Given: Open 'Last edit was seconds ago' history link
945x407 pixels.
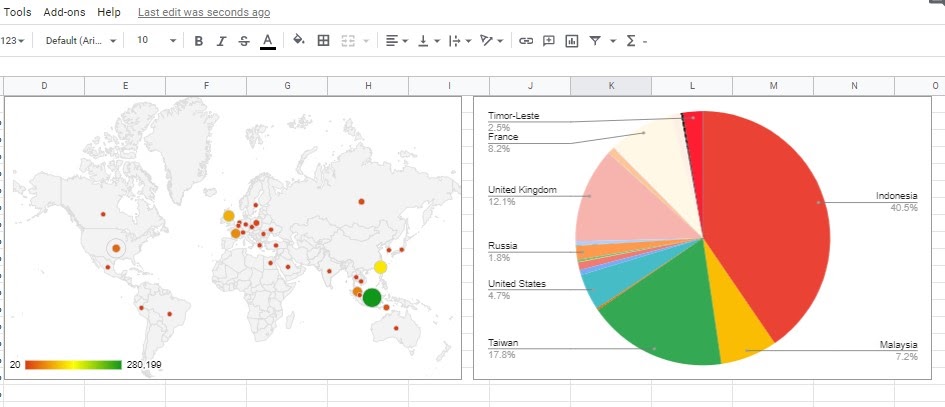Looking at the screenshot, I should [x=204, y=12].
